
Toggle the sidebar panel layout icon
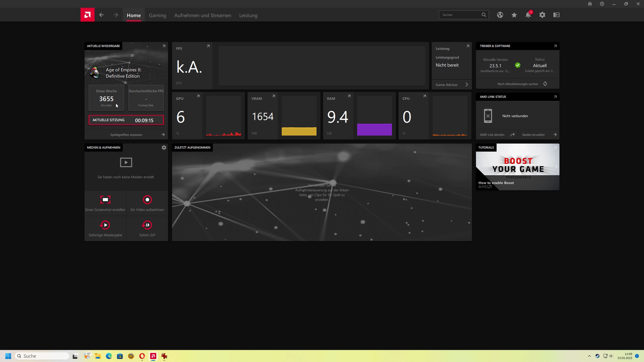556,15
